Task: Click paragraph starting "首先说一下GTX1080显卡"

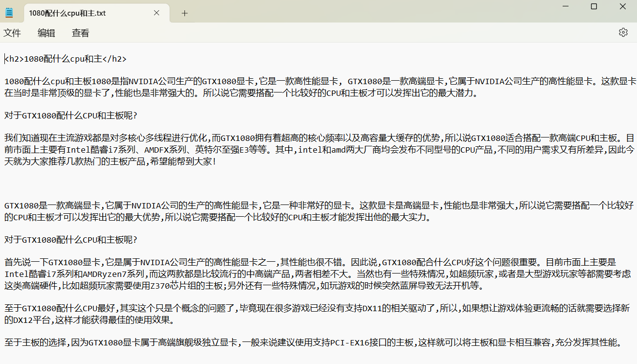Action: point(318,273)
